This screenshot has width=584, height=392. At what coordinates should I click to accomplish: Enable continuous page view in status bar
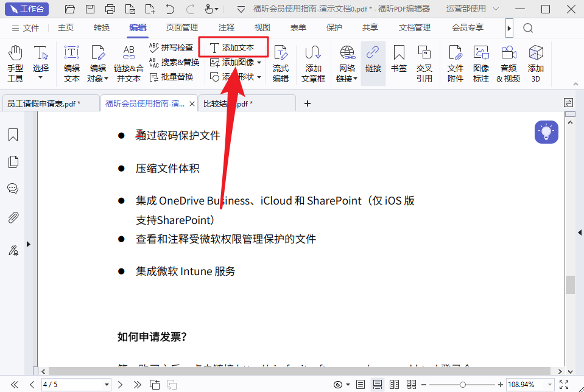(x=378, y=385)
